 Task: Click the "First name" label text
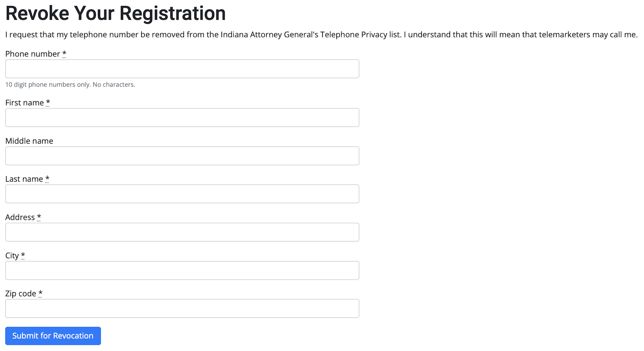25,103
